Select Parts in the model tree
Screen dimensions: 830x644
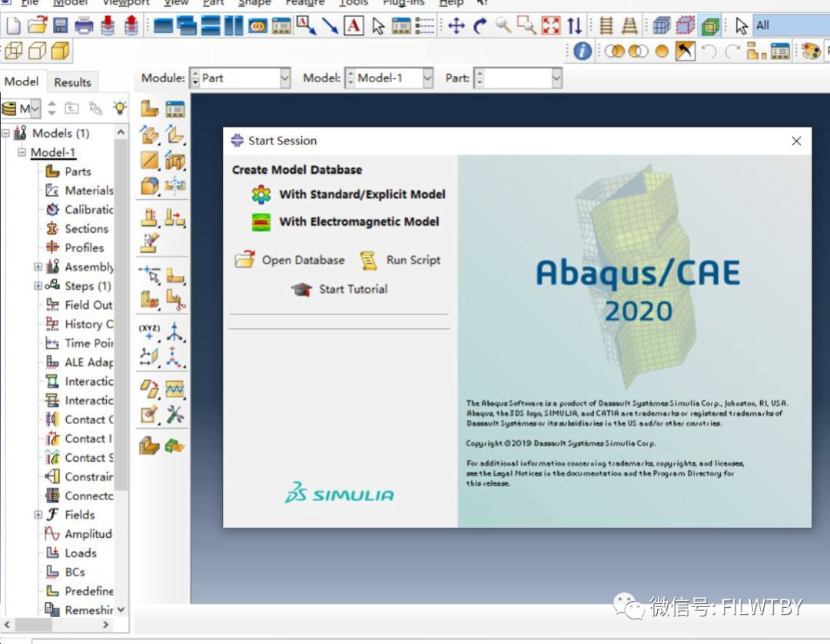coord(68,171)
